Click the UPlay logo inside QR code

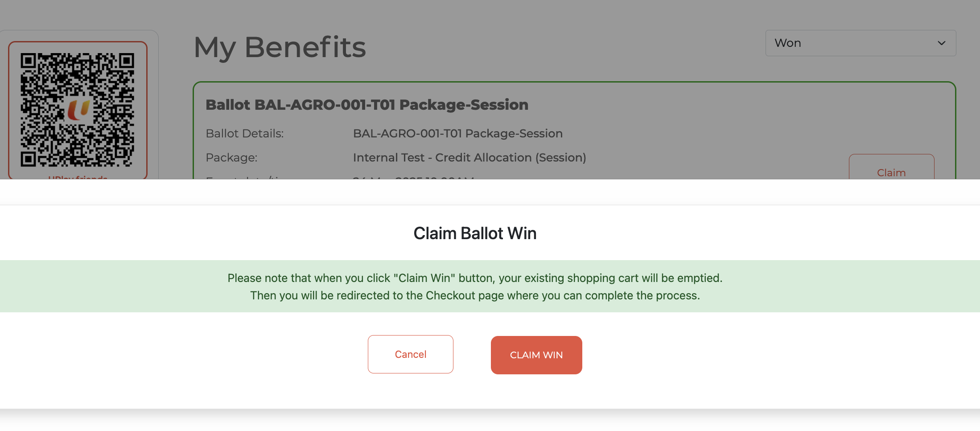[78, 110]
